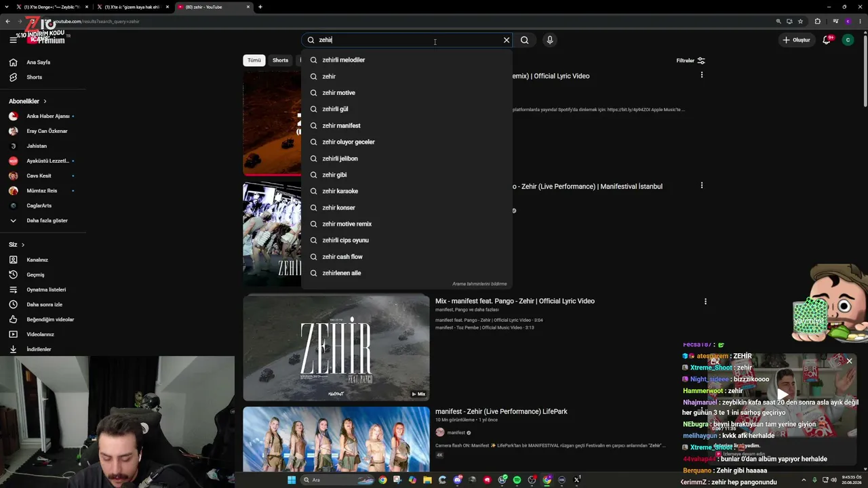Clear the search box with the X icon
This screenshot has height=488, width=868.
click(507, 40)
